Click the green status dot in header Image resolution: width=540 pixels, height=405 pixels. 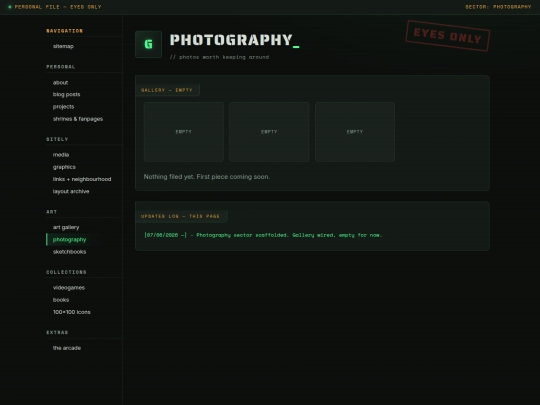pyautogui.click(x=10, y=7)
